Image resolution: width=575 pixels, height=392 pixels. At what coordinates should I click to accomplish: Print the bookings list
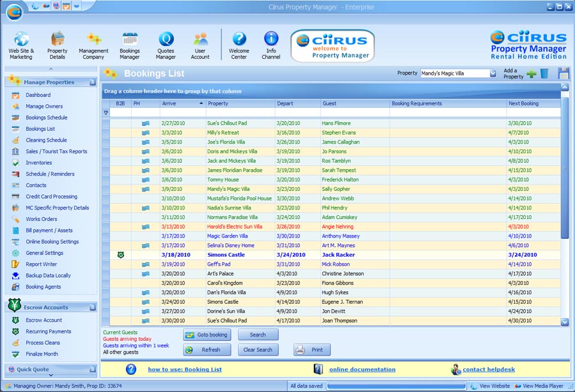[312, 350]
